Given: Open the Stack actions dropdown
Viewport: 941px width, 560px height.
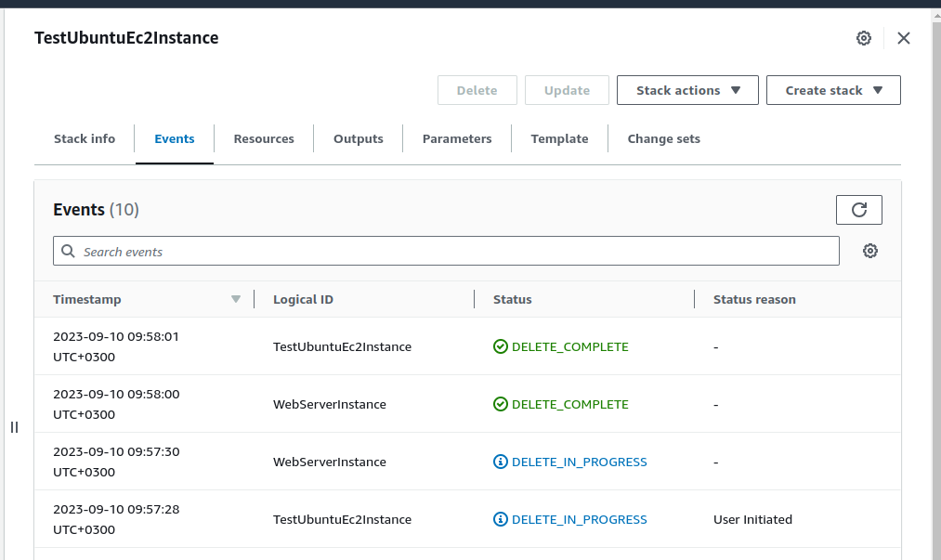Looking at the screenshot, I should [687, 90].
